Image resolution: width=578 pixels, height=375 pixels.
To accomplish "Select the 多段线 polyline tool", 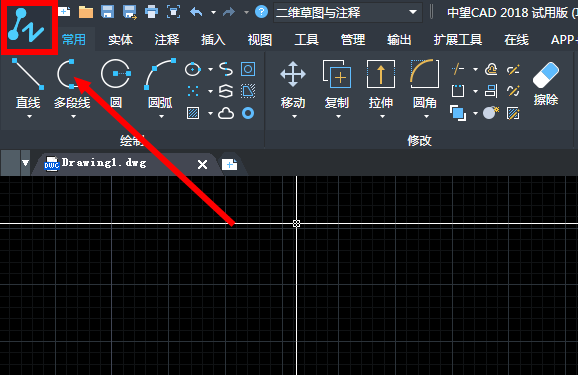I will click(x=72, y=83).
